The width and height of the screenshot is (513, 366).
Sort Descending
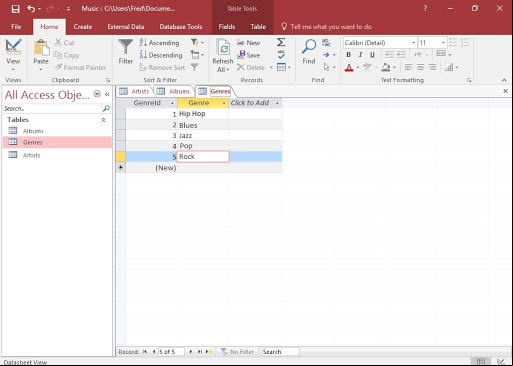coord(161,55)
